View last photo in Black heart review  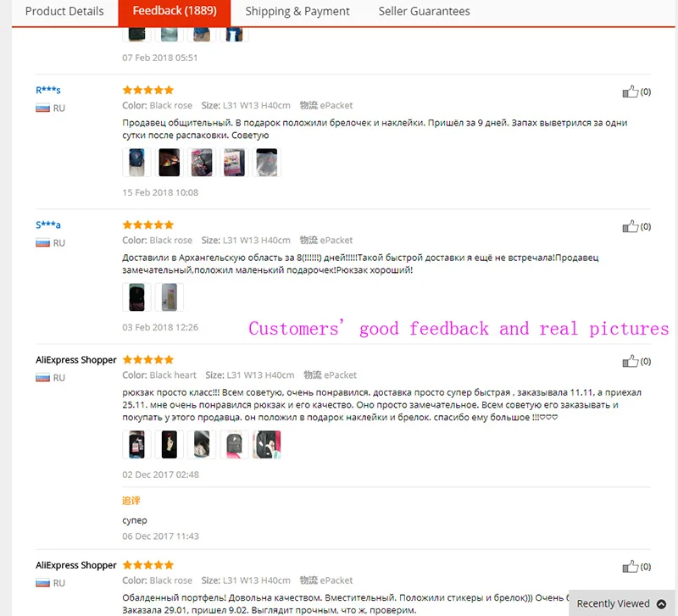click(x=267, y=444)
